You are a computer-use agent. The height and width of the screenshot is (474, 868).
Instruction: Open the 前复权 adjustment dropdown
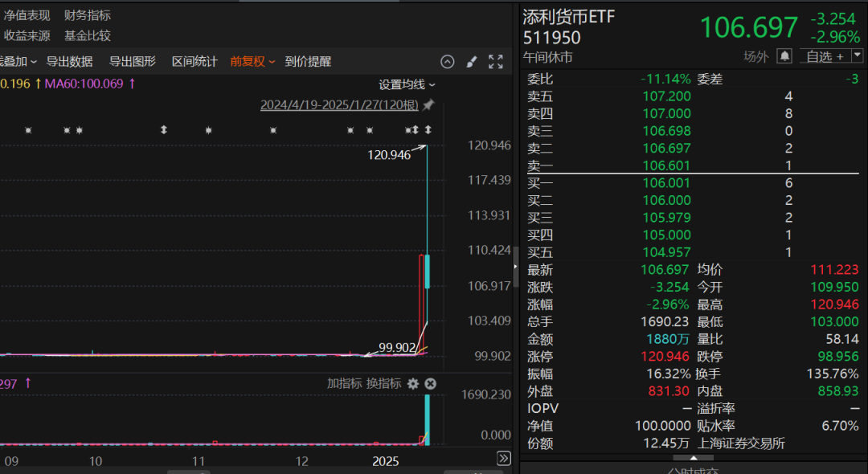click(x=252, y=62)
